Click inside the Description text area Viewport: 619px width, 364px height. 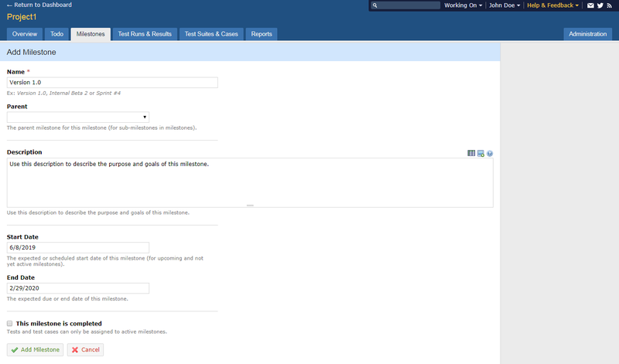[x=250, y=182]
